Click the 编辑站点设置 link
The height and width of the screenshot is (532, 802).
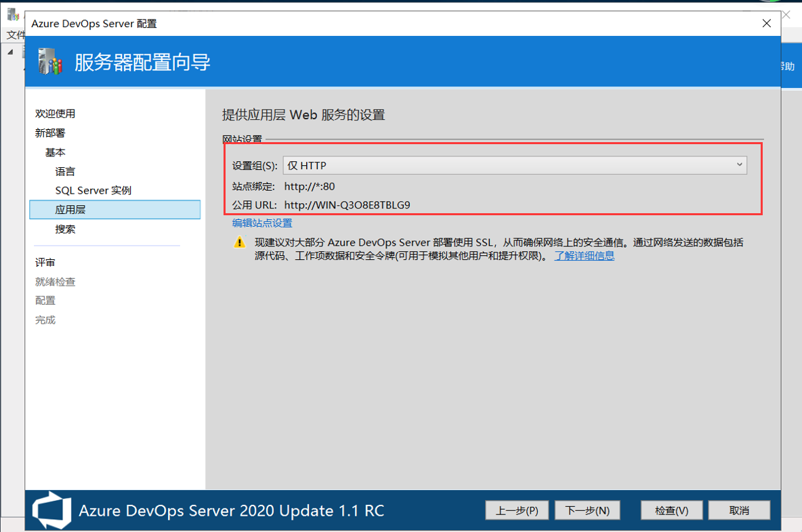(262, 223)
